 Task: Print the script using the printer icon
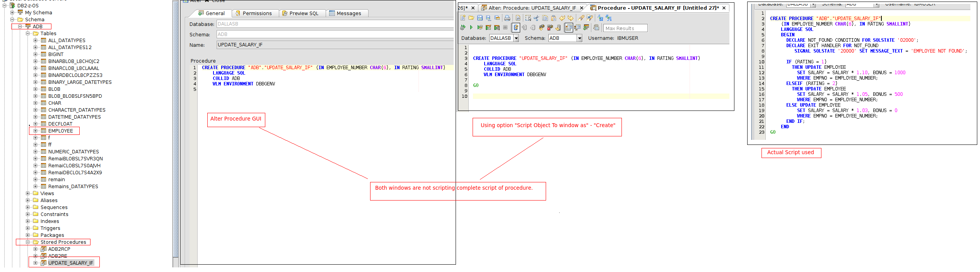507,18
